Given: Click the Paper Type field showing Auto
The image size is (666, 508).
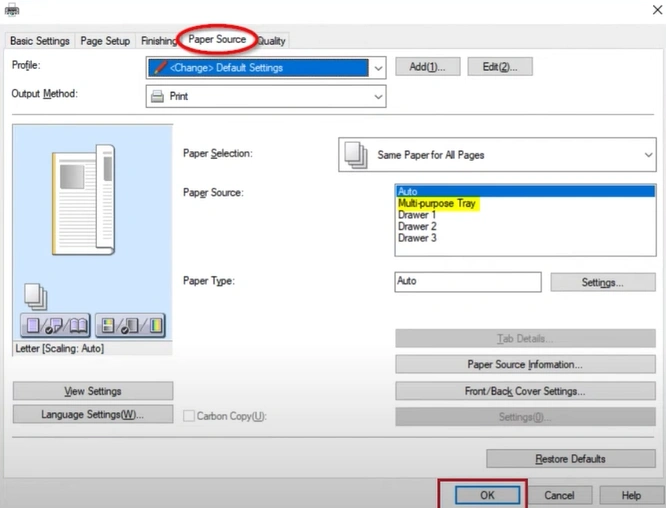Looking at the screenshot, I should (468, 282).
